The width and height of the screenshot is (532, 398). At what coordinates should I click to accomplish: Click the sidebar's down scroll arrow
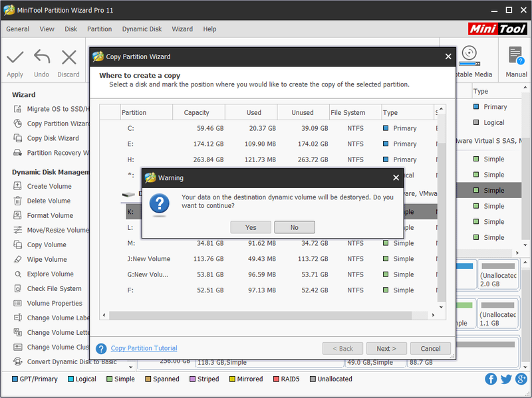(x=131, y=367)
